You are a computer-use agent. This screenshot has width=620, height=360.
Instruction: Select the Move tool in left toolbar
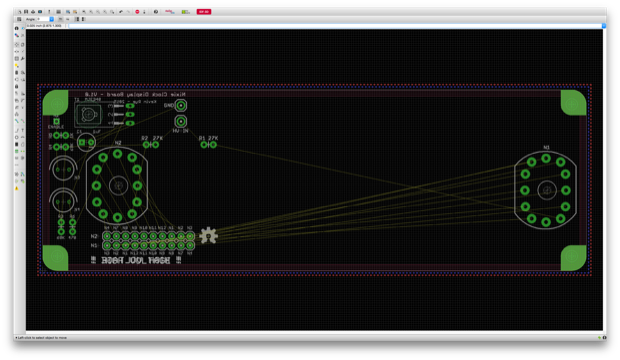click(16, 45)
